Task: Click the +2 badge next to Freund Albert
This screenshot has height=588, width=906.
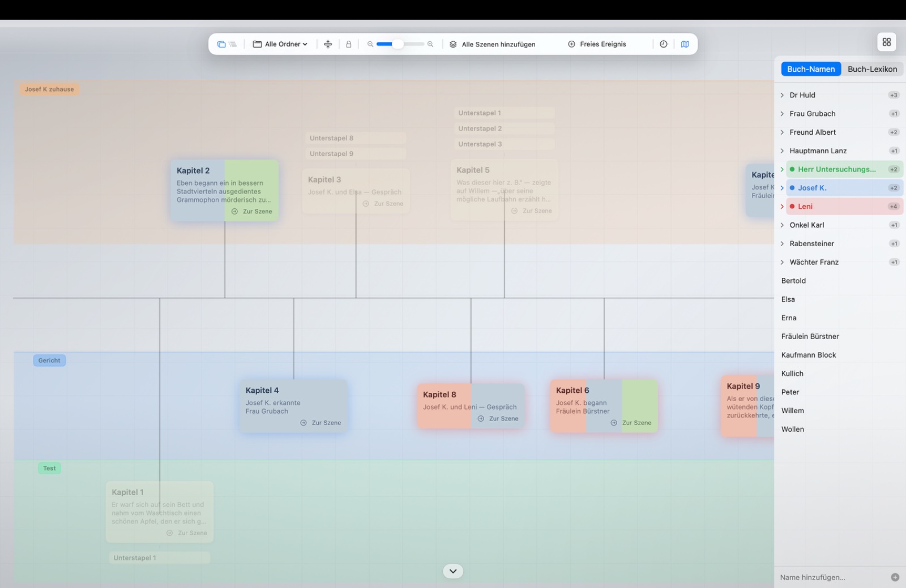Action: [894, 132]
